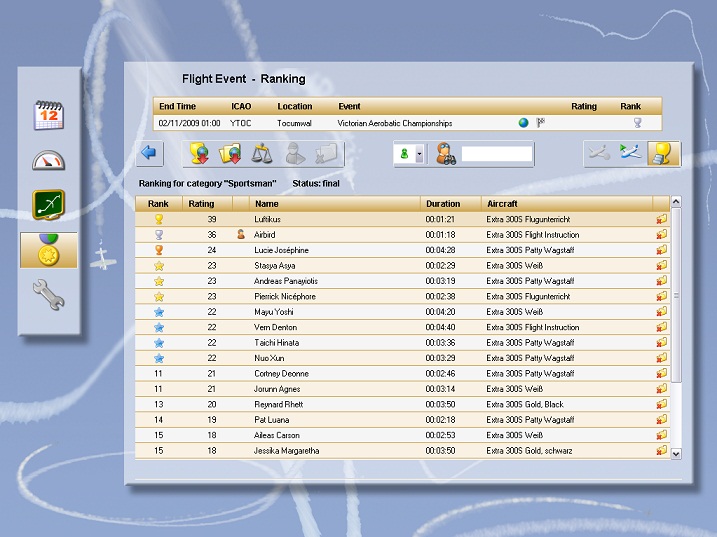Image resolution: width=717 pixels, height=537 pixels.
Task: Open the gauge instrument sidebar icon
Action: [49, 160]
